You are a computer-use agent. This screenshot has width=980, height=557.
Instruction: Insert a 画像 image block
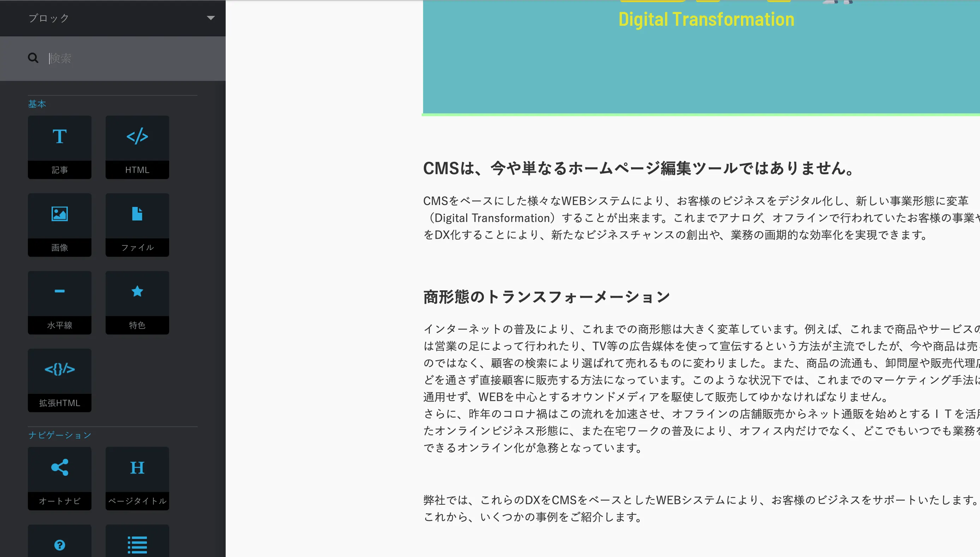[59, 225]
